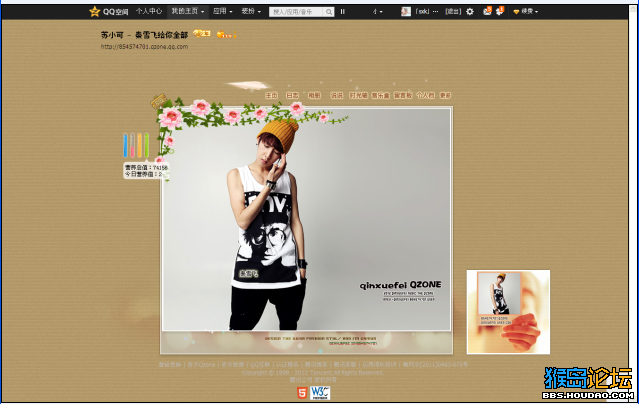Click the yellow diamond level badge beside title
The height and width of the screenshot is (404, 639).
[202, 33]
